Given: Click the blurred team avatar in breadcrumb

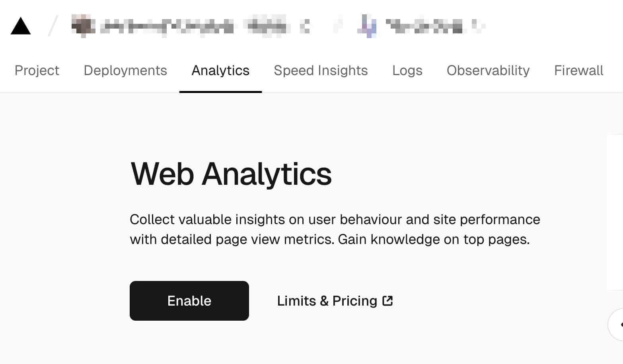Looking at the screenshot, I should (x=83, y=26).
